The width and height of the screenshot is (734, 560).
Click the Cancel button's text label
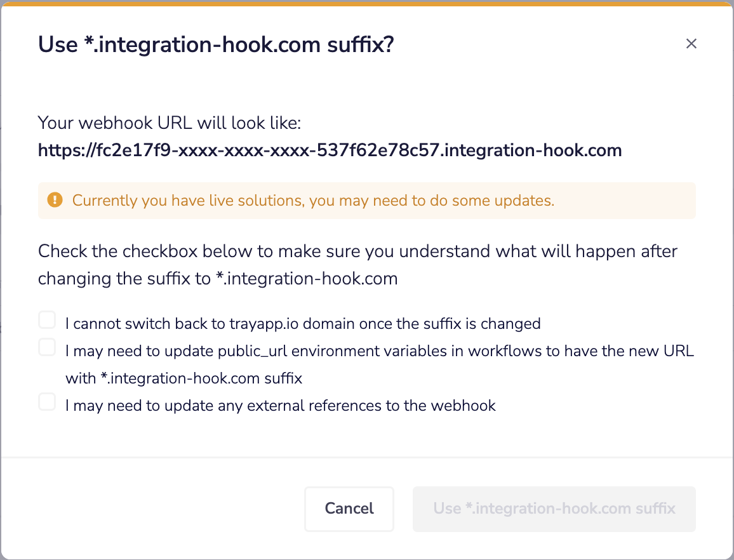click(349, 509)
